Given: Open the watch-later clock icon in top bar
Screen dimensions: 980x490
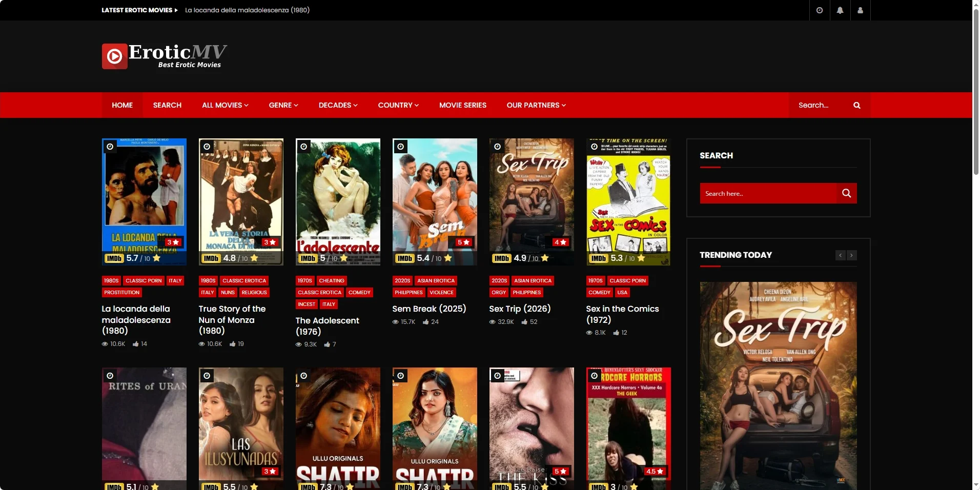Looking at the screenshot, I should click(x=820, y=10).
